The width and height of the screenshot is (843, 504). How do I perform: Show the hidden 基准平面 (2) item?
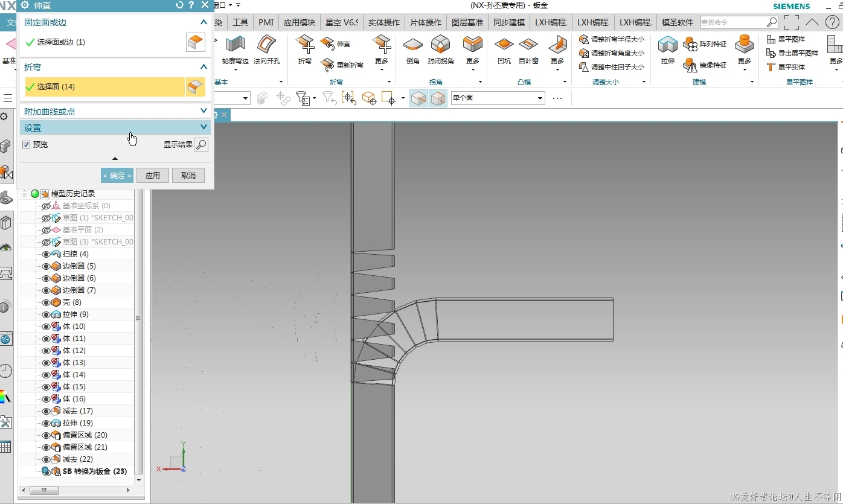tap(46, 230)
